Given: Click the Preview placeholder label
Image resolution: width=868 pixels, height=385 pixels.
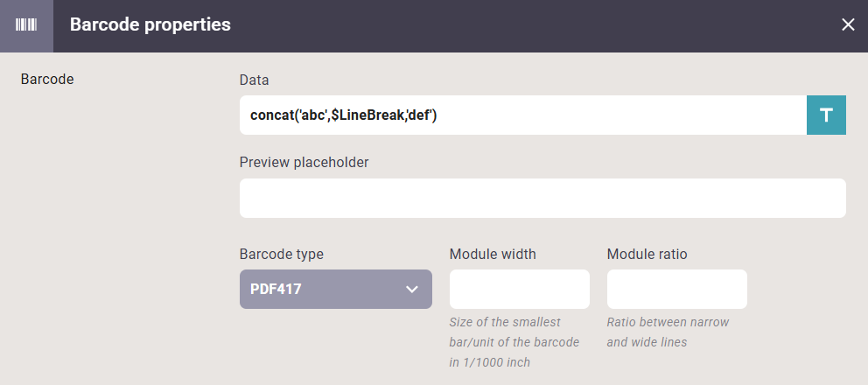Looking at the screenshot, I should pos(304,162).
